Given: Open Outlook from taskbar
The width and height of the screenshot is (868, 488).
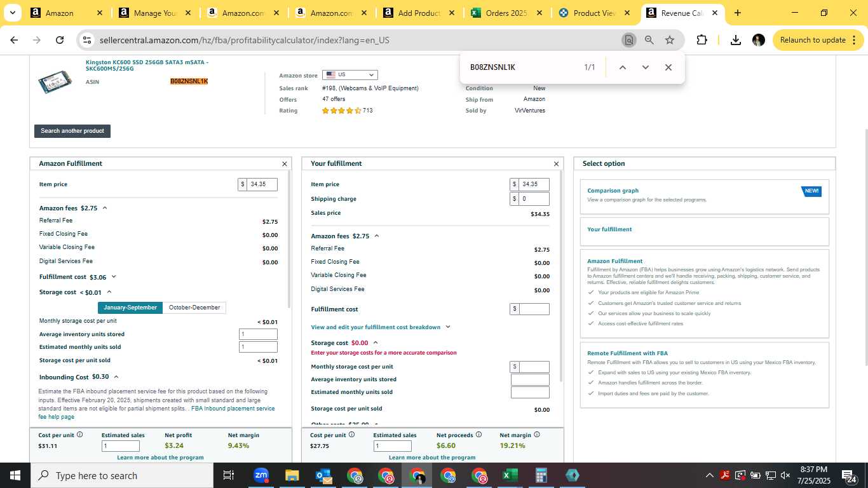Looking at the screenshot, I should 323,475.
